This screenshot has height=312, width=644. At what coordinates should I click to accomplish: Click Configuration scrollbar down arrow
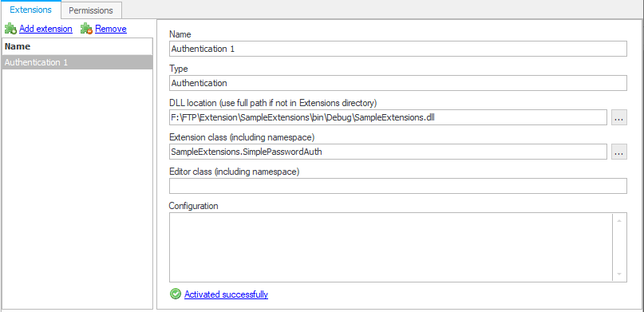click(x=619, y=274)
